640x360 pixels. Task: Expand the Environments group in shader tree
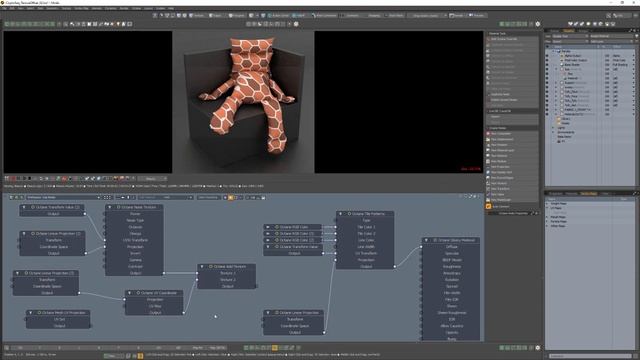tap(553, 132)
